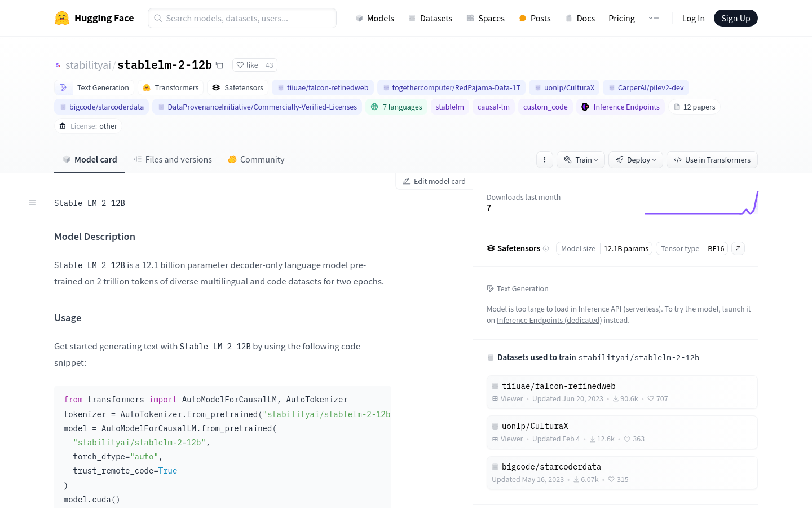Select the Transformers library tag
The width and height of the screenshot is (812, 508).
coord(171,87)
